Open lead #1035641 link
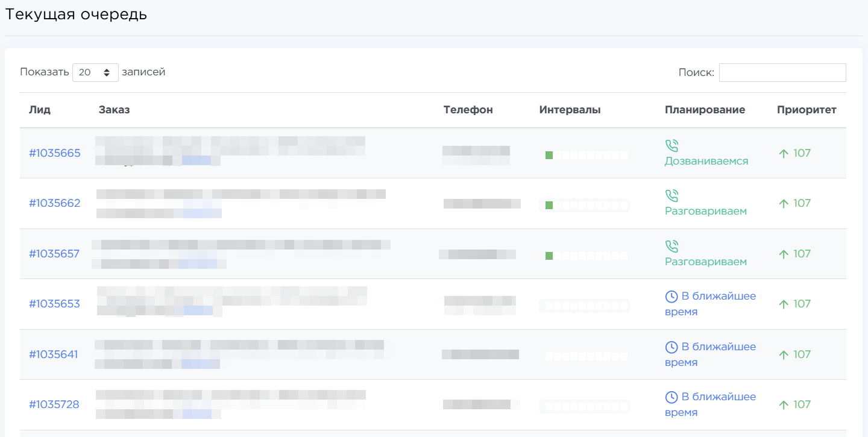868x437 pixels. tap(54, 354)
